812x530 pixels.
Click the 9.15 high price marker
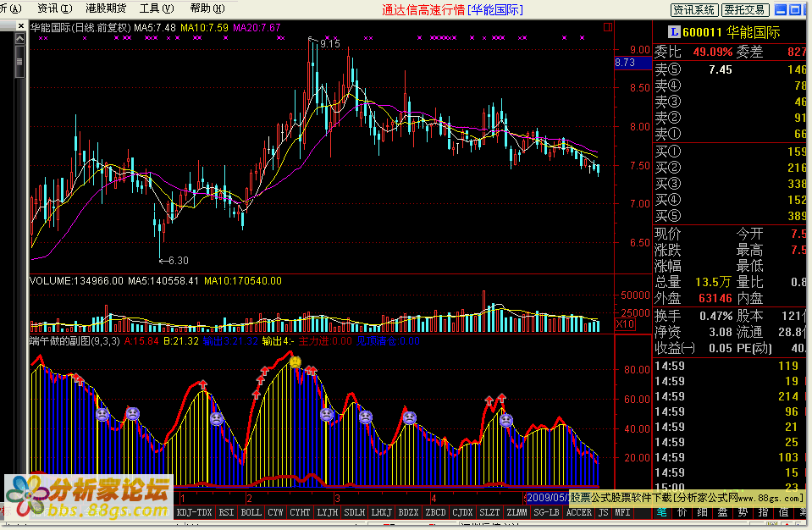(x=330, y=43)
